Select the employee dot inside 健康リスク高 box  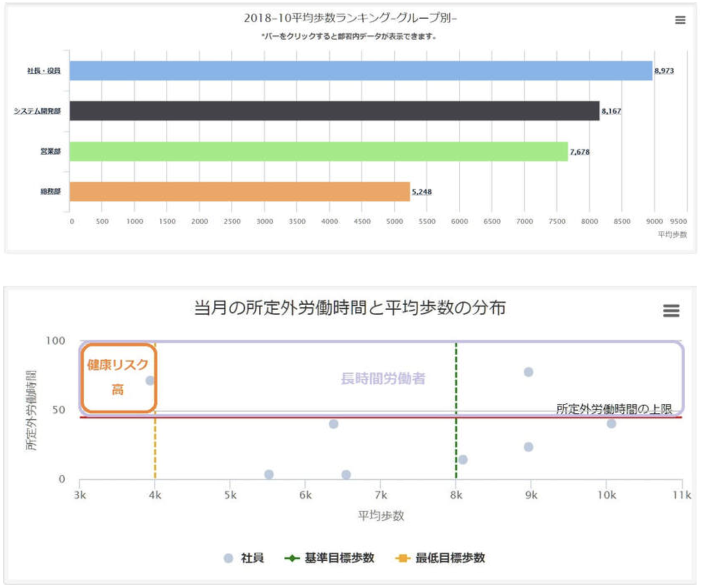[x=150, y=380]
